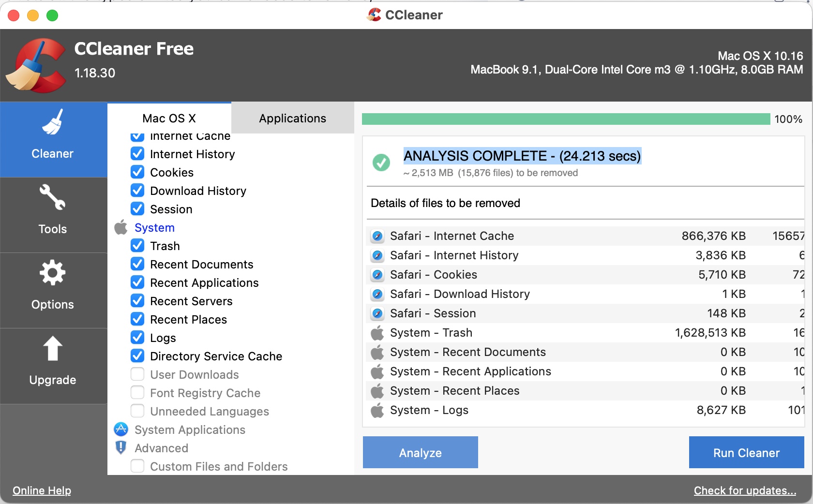
Task: Toggle Recent Documents checkbox
Action: pyautogui.click(x=137, y=264)
